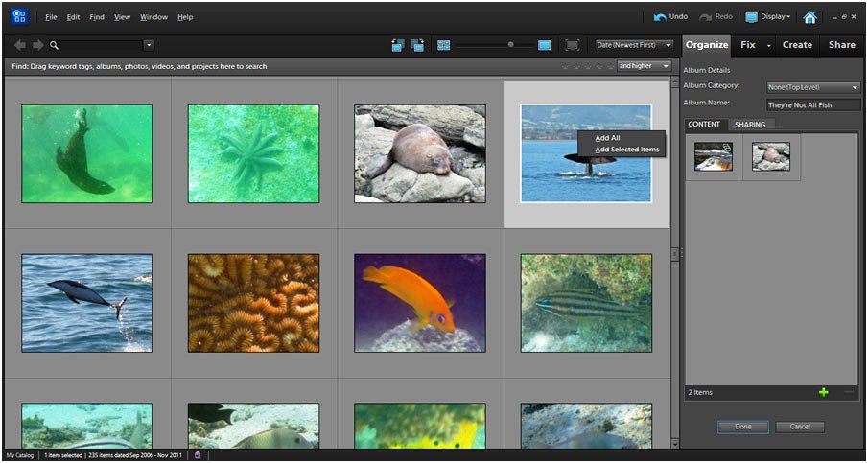
Task: Open Date (Newest First) sort dropdown
Action: click(634, 45)
